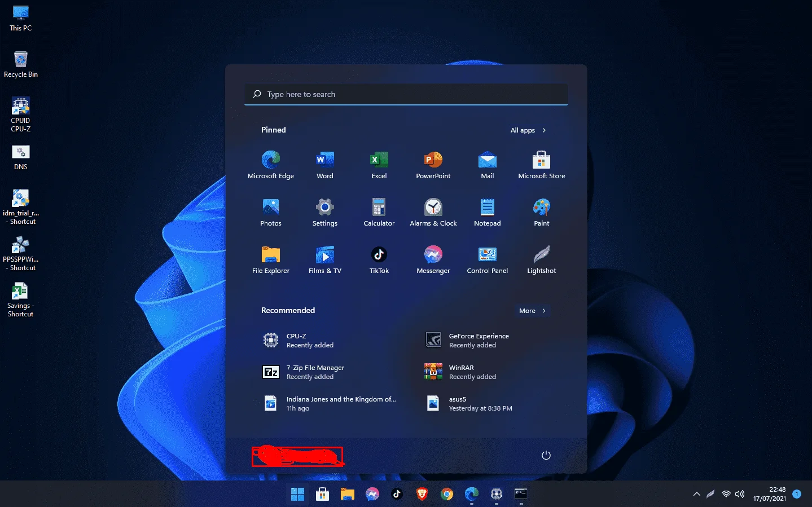Select the Recycle Bin desktop icon
This screenshot has height=507, width=812.
pyautogui.click(x=21, y=64)
